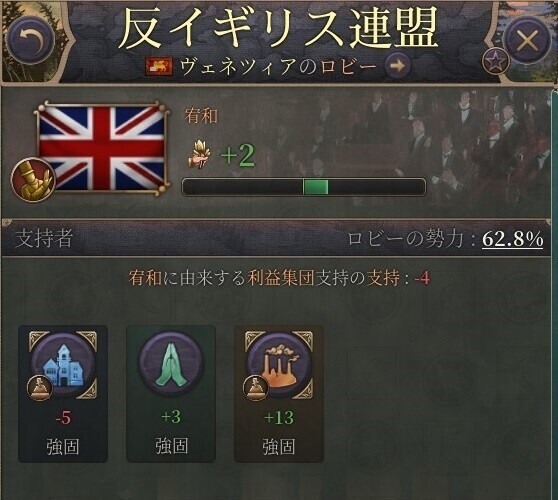Click the back arrow button
The width and height of the screenshot is (558, 500).
30,40
